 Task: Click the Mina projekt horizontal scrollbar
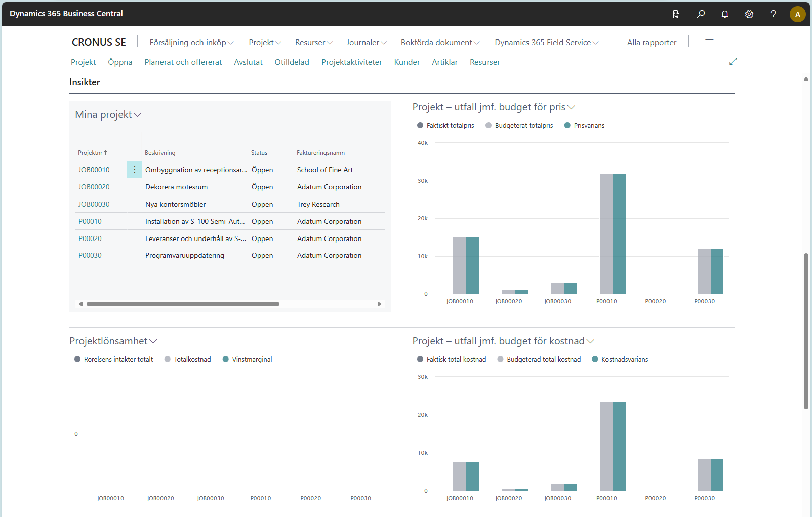pyautogui.click(x=183, y=304)
